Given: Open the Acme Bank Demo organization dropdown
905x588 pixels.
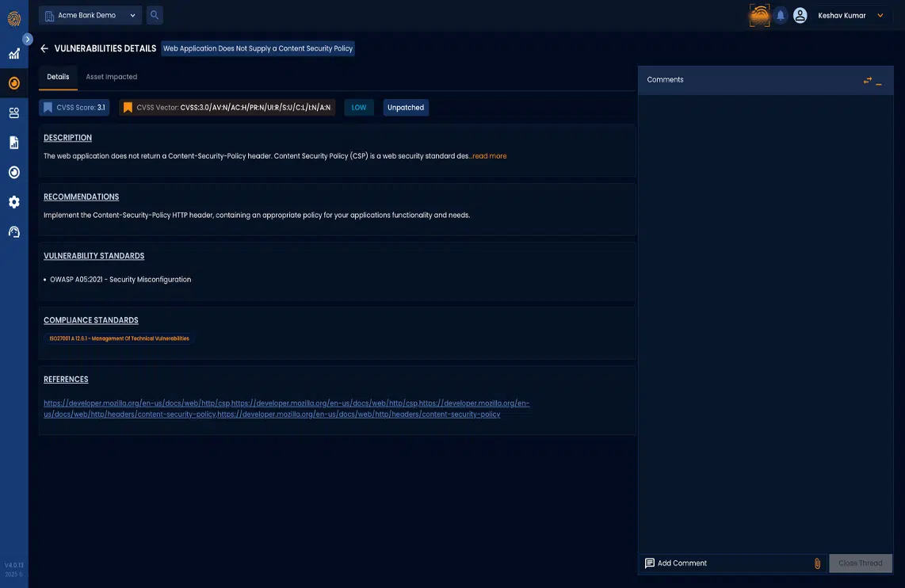Looking at the screenshot, I should point(90,15).
